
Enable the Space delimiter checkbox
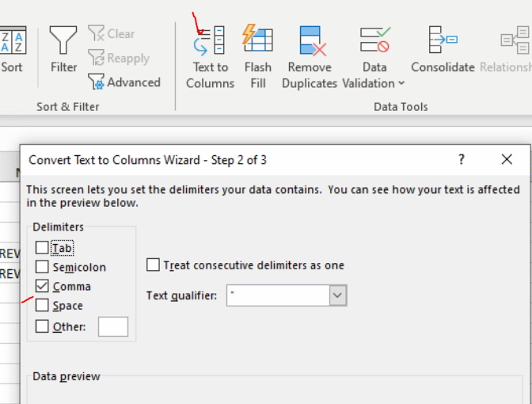click(42, 305)
